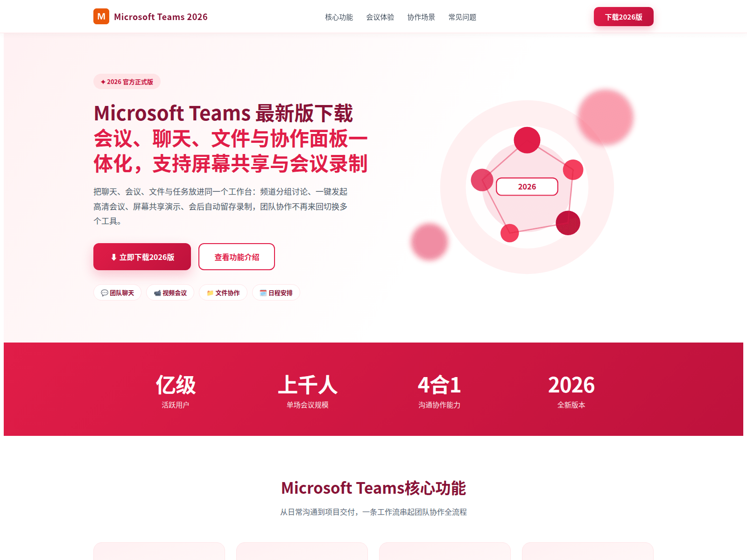
Task: Click the 文件协作 folder tag
Action: [x=223, y=293]
